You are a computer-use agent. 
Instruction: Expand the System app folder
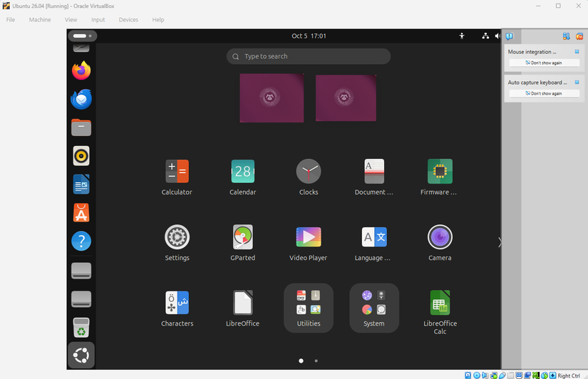pyautogui.click(x=374, y=308)
